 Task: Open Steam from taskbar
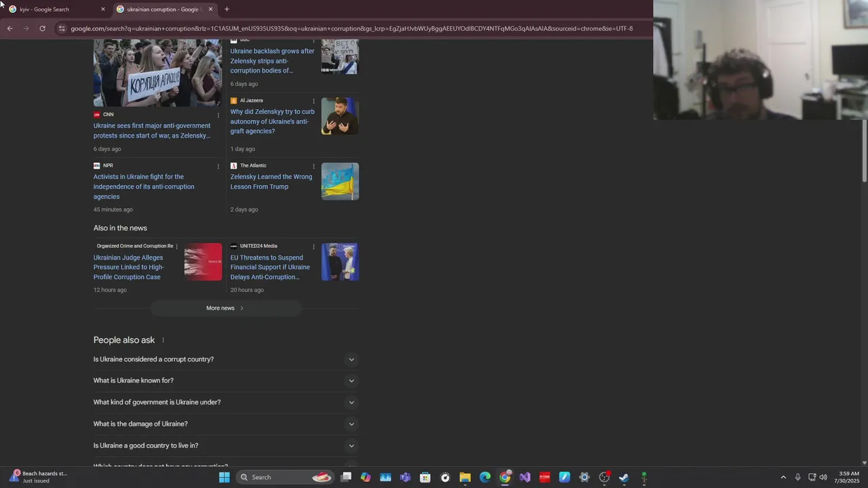[x=624, y=477]
